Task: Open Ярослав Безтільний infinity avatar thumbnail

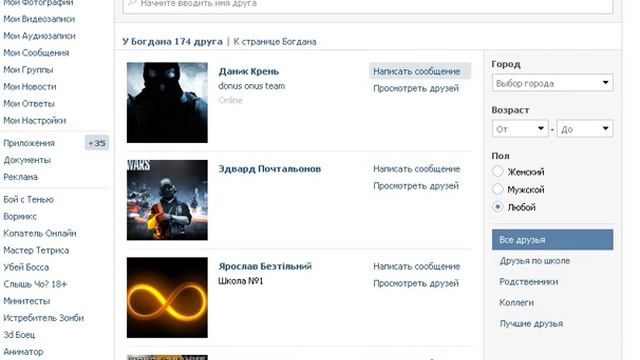Action: [167, 298]
